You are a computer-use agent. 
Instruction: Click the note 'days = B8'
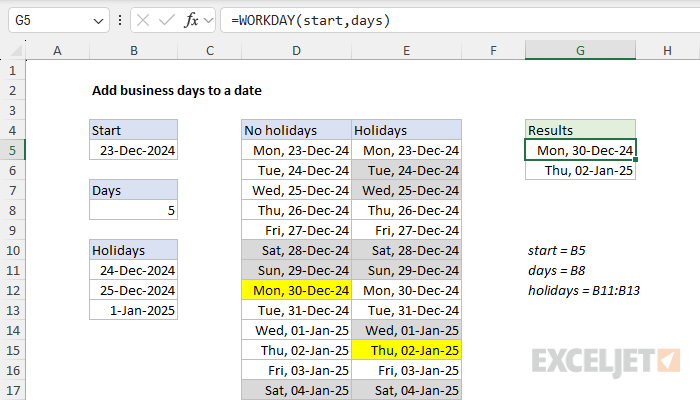(557, 271)
